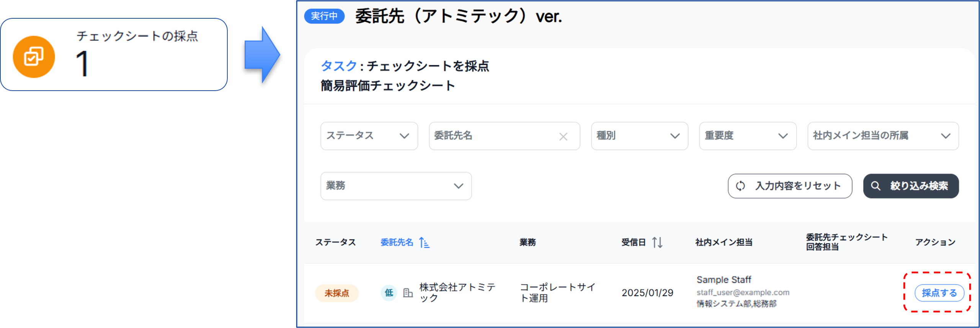980x328 pixels.
Task: Click the 2025/01/29 date cell
Action: point(647,293)
